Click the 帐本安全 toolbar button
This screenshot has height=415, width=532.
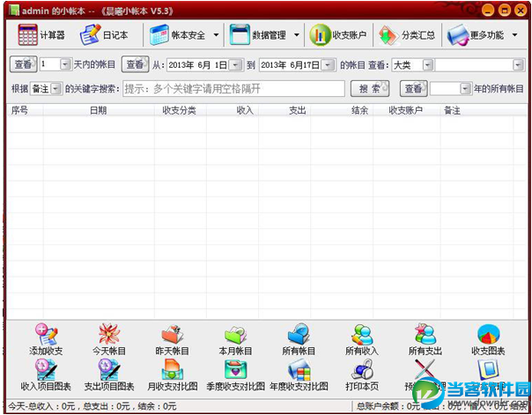tap(177, 35)
